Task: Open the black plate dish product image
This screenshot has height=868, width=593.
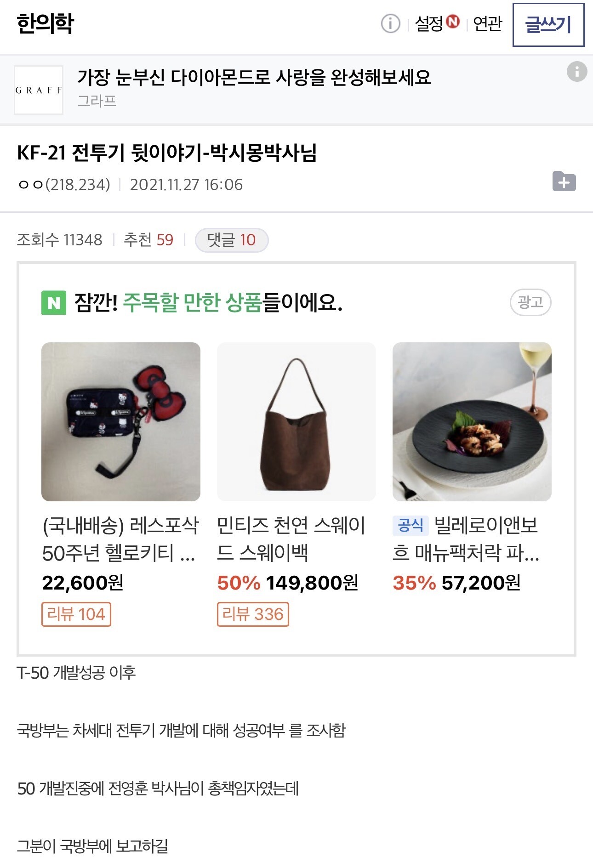Action: click(x=472, y=421)
